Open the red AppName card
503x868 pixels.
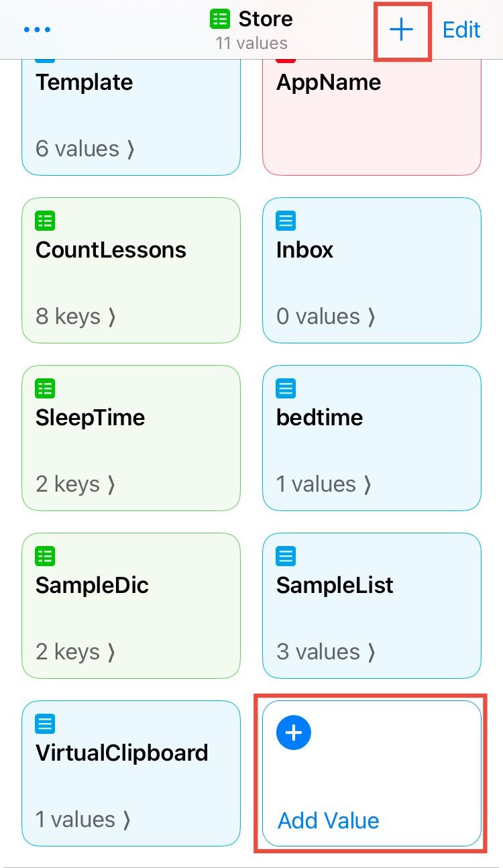point(372,117)
